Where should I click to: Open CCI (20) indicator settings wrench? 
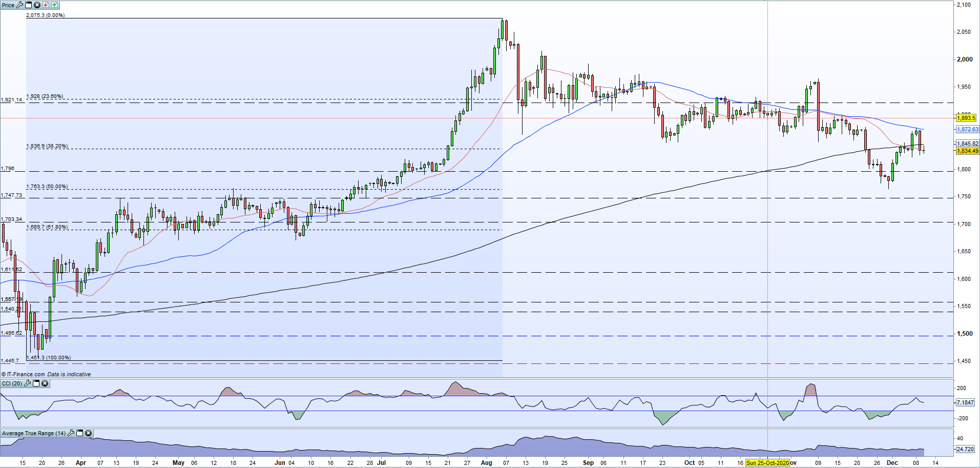click(28, 383)
